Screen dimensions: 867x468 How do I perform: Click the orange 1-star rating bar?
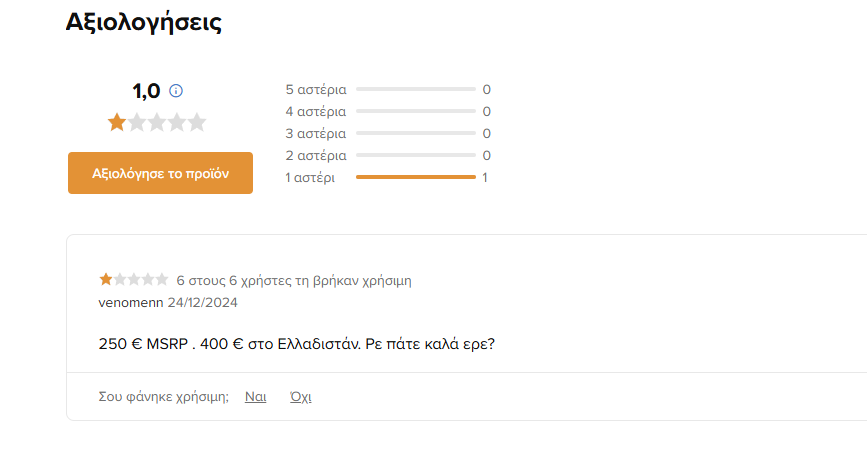[x=416, y=177]
